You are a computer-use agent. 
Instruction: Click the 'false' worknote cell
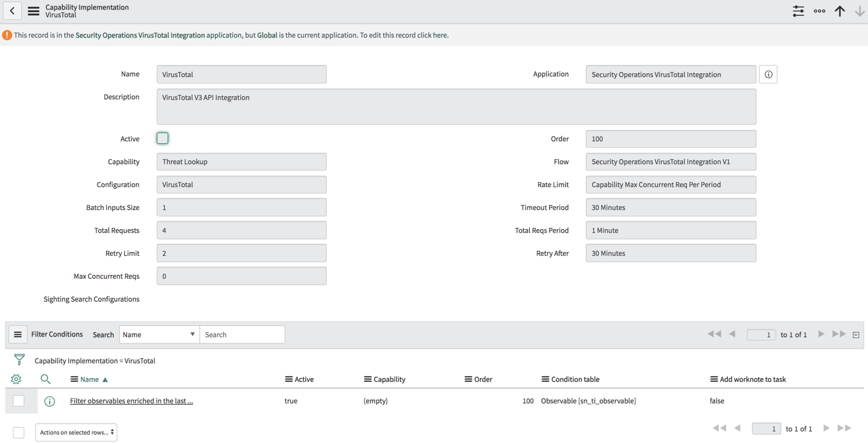716,401
